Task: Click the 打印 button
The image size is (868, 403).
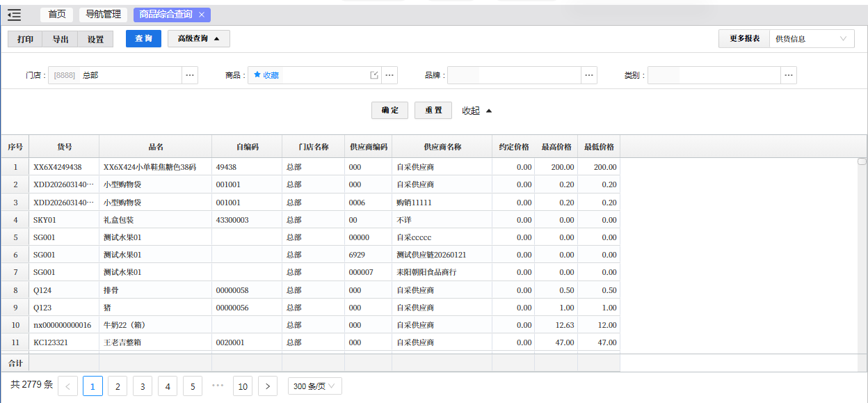Action: (25, 40)
